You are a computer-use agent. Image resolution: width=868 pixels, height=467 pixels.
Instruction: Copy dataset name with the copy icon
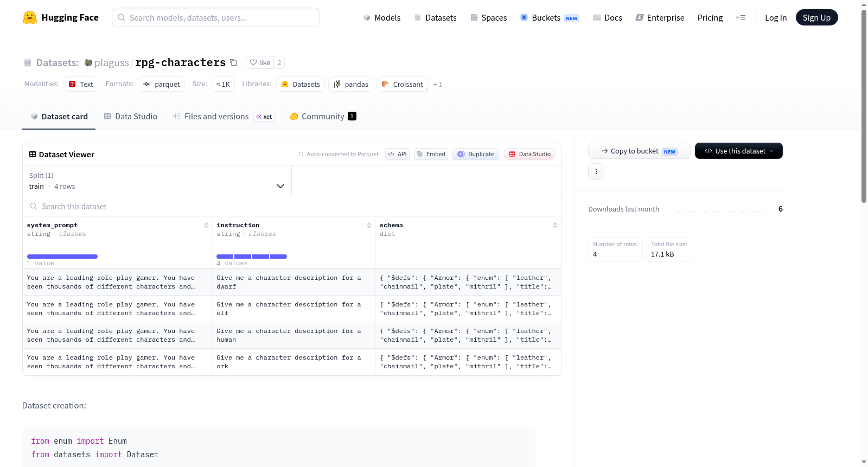(233, 62)
